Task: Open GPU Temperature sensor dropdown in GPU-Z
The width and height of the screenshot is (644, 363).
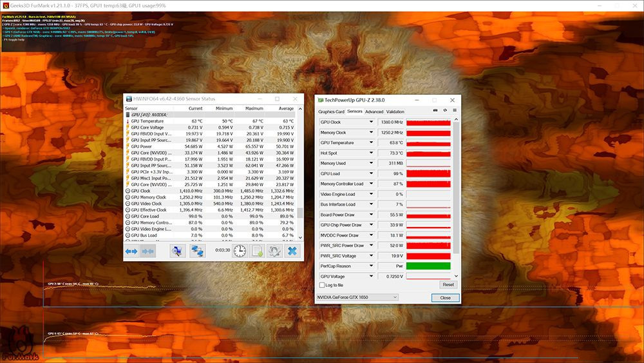Action: click(x=371, y=142)
